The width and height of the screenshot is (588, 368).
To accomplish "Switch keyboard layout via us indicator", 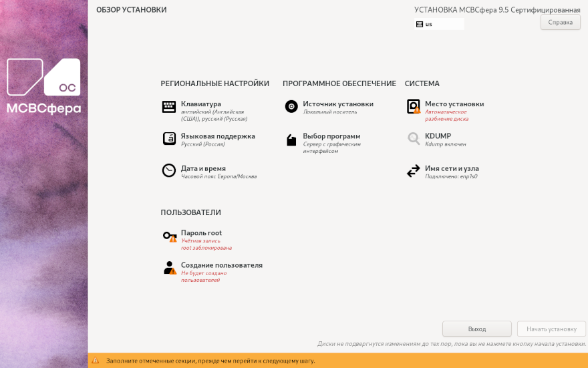I will (x=438, y=24).
